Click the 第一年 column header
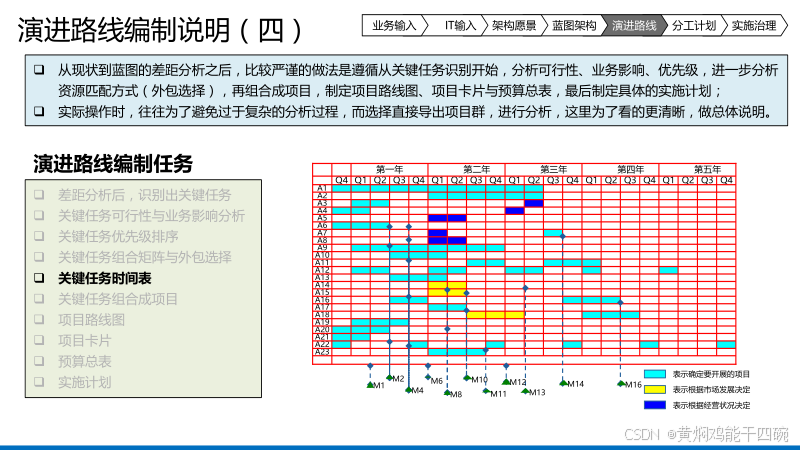 click(389, 169)
